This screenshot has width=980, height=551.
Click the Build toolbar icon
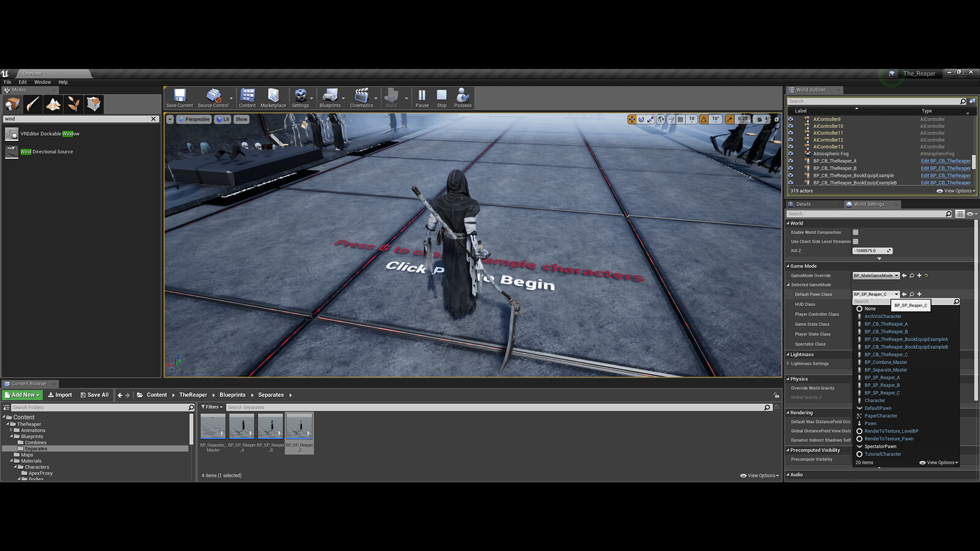[391, 98]
